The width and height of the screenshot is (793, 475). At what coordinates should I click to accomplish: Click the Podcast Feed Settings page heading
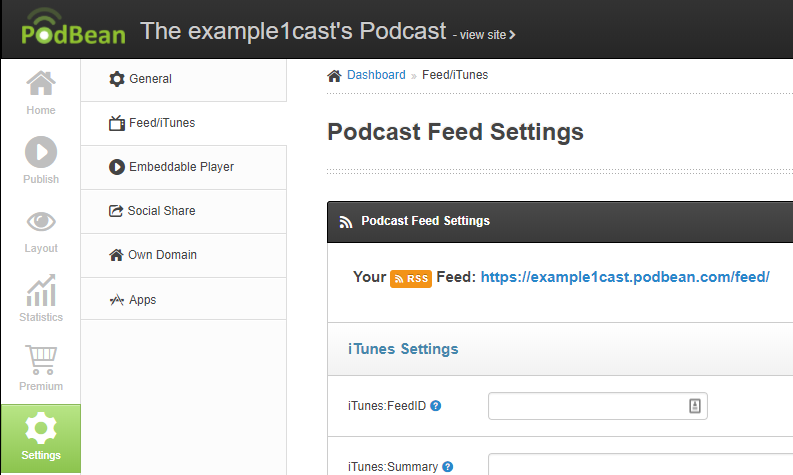(x=455, y=132)
